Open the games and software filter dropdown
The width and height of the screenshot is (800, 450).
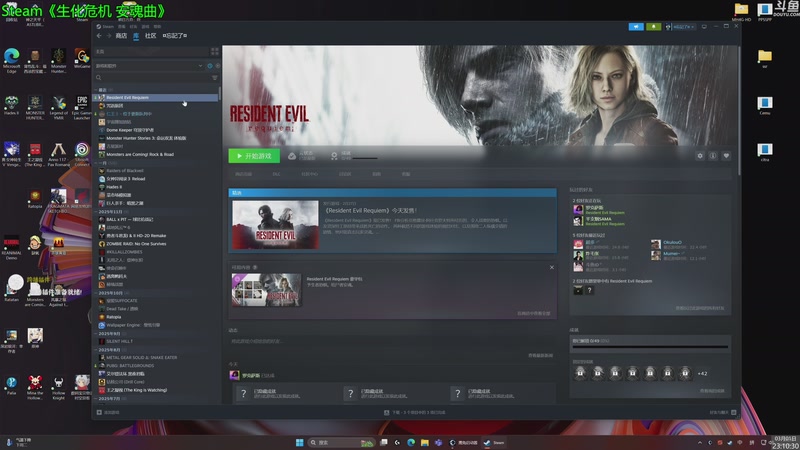149,66
